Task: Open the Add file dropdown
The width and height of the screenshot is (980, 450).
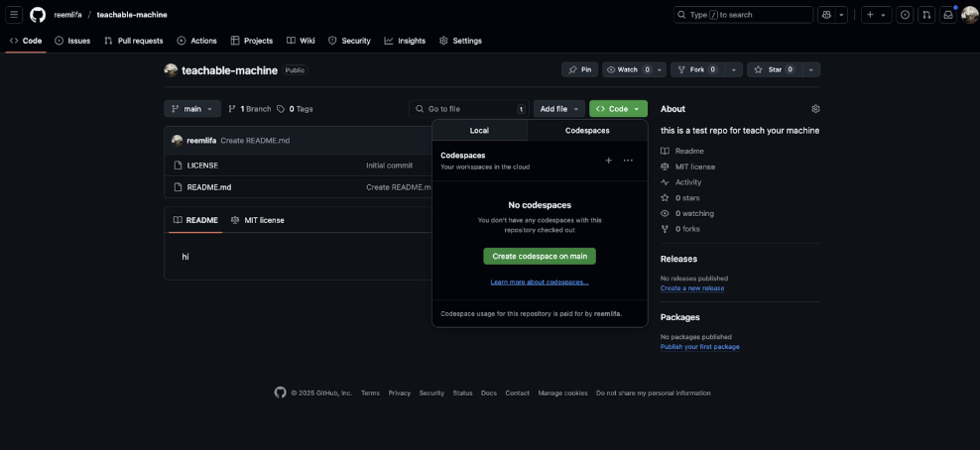Action: [x=559, y=109]
